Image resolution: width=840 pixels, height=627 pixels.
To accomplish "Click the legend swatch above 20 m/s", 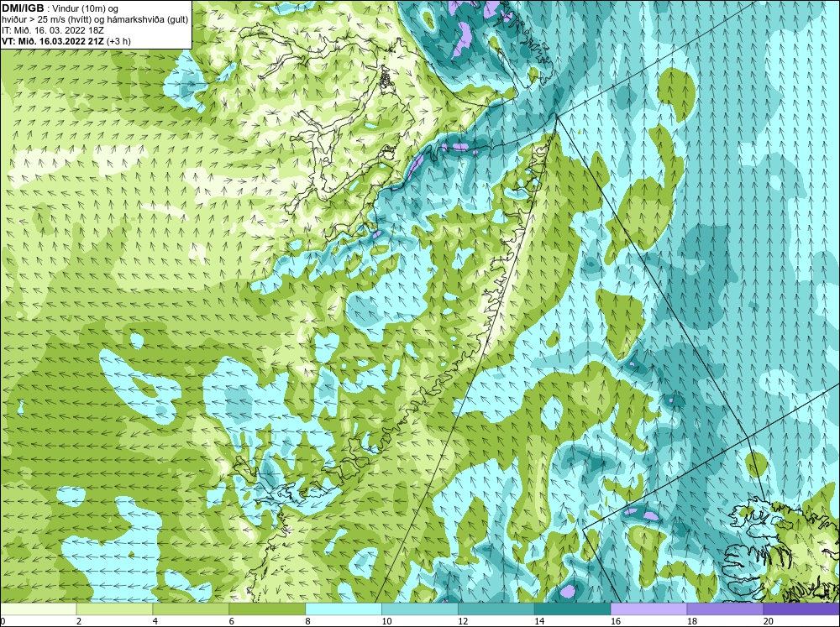I will pyautogui.click(x=801, y=609).
